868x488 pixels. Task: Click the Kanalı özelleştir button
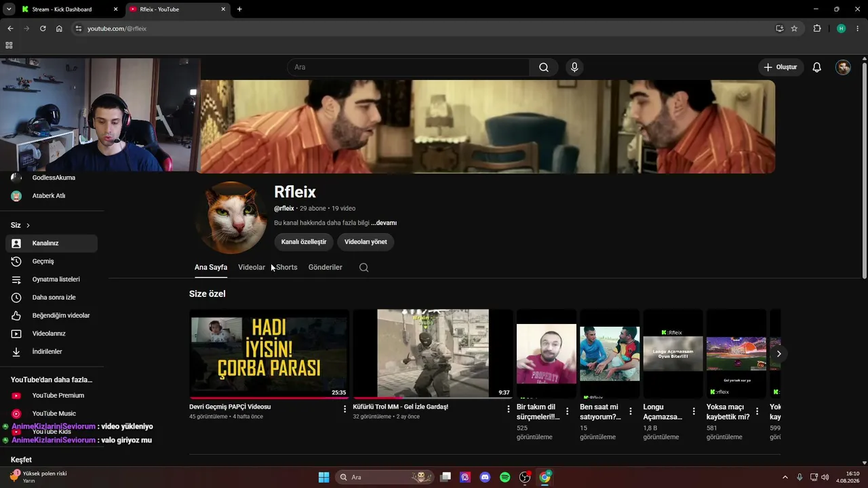[304, 242]
